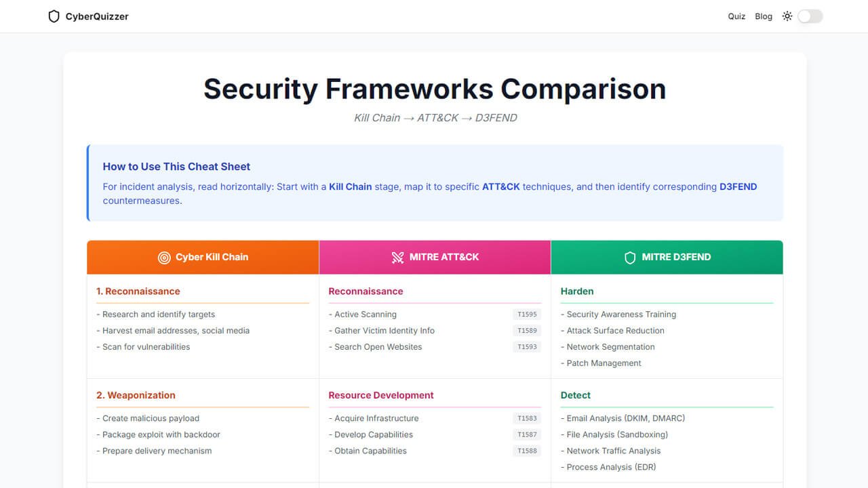
Task: Click the 1. Reconnaissance stage heading
Action: tap(138, 291)
